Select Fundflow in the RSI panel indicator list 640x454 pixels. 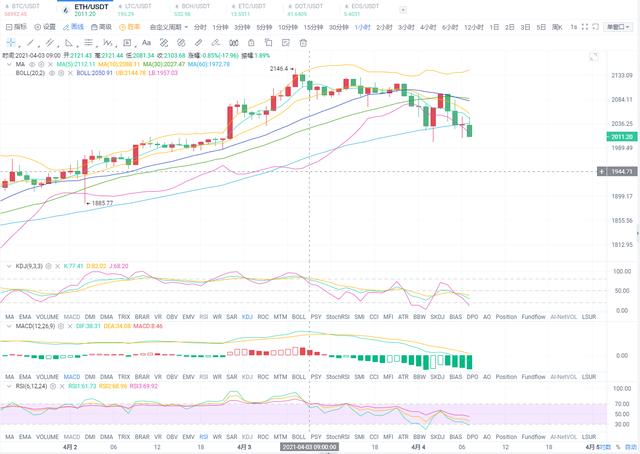[533, 437]
